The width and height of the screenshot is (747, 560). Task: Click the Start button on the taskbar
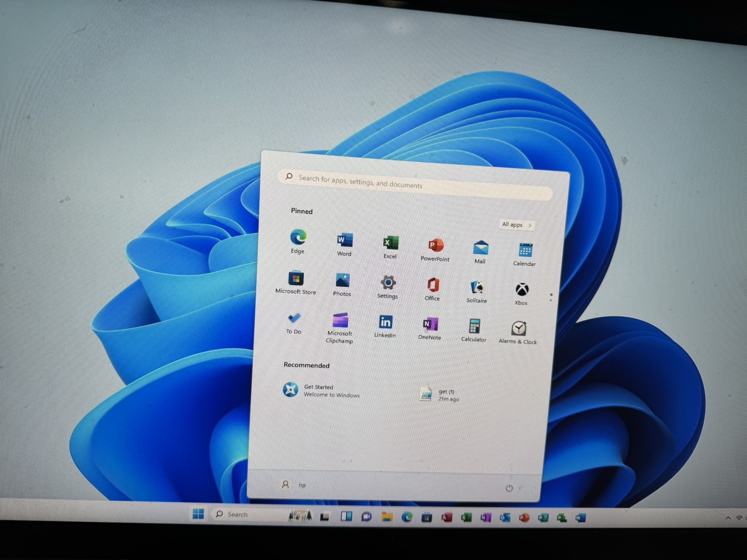pos(198,514)
